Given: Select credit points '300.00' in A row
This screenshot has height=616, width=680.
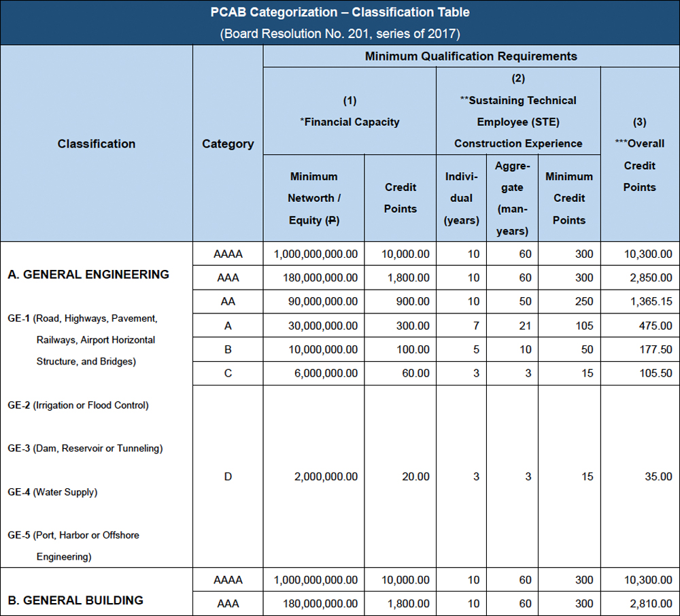Looking at the screenshot, I should pos(413,326).
